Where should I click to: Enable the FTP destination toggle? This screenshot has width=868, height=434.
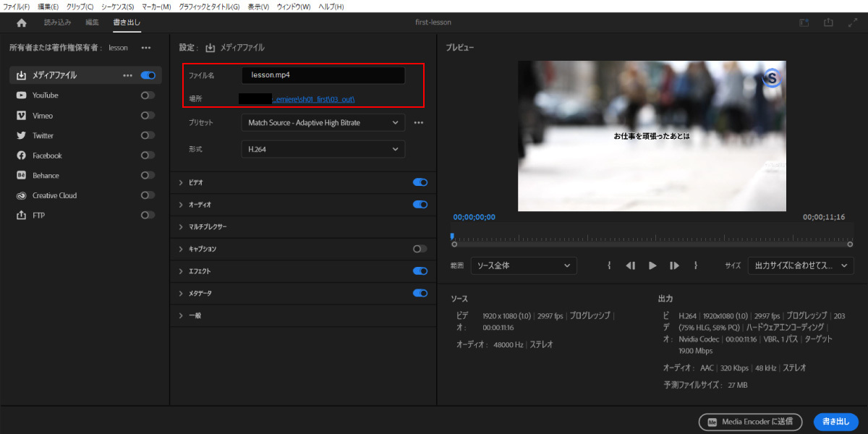click(148, 216)
